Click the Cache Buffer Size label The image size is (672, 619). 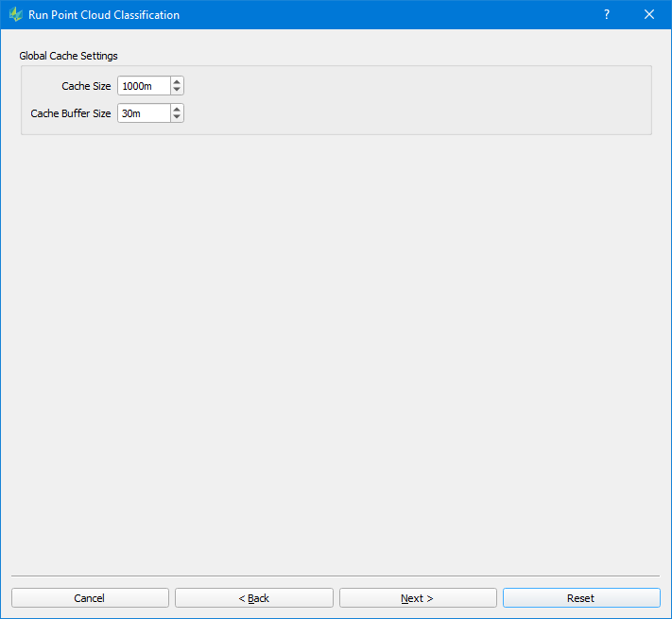coord(71,113)
